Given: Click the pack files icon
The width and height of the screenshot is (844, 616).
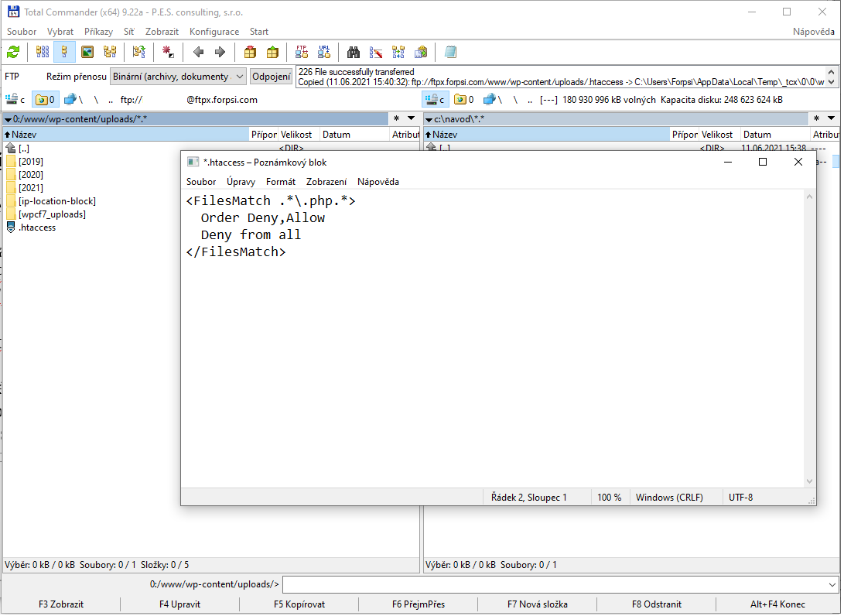Looking at the screenshot, I should pos(250,52).
